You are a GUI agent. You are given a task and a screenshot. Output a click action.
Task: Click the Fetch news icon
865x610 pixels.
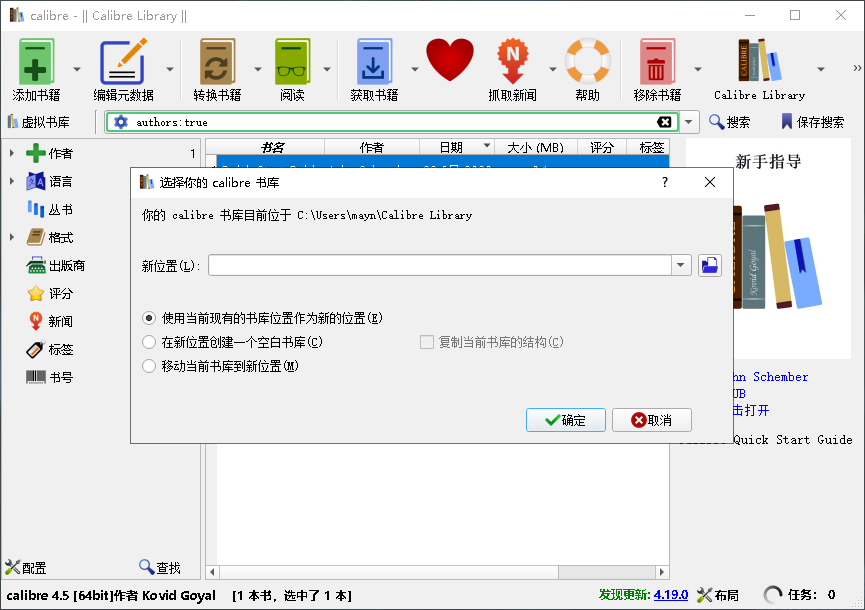[512, 62]
